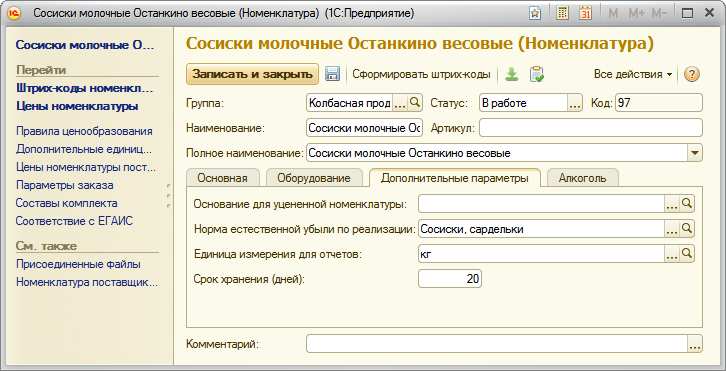The image size is (726, 371).
Task: Click the green download arrow icon
Action: pyautogui.click(x=511, y=74)
